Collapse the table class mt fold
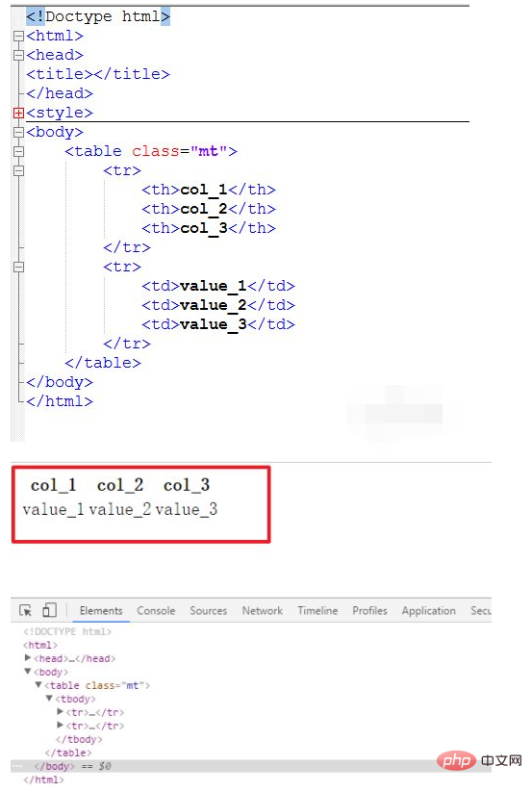The height and width of the screenshot is (792, 532). tap(18, 151)
